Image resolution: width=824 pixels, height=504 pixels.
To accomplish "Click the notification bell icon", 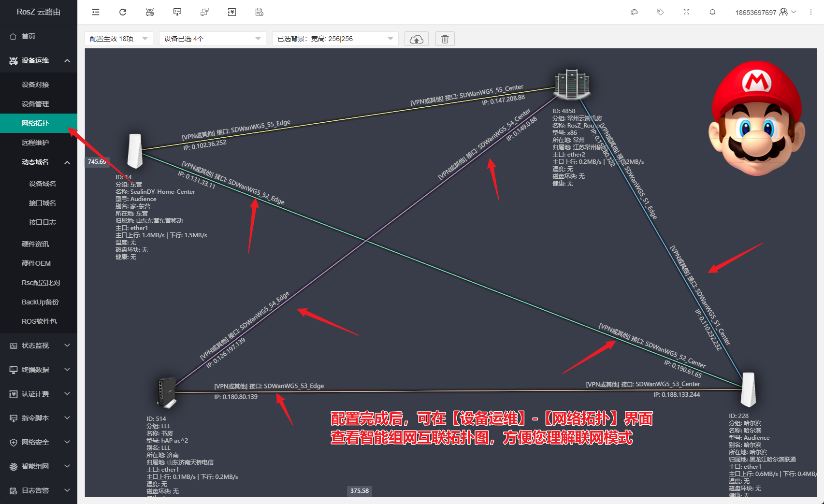I will [x=712, y=12].
